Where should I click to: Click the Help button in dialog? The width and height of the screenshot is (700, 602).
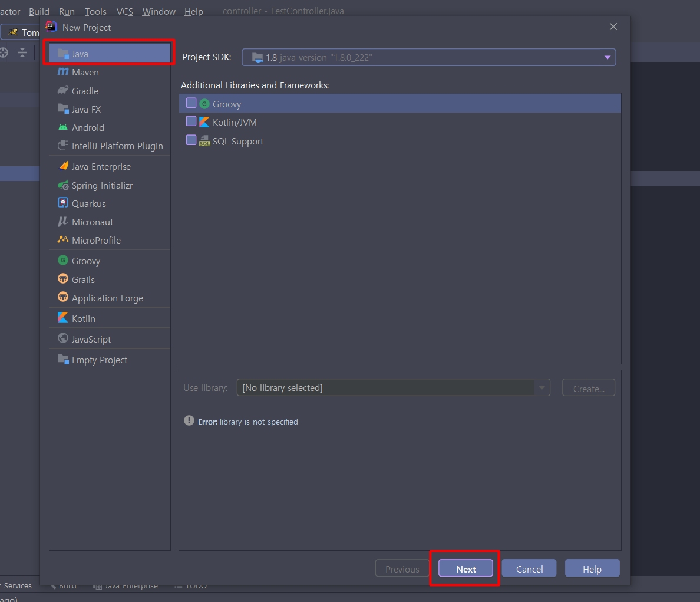click(592, 568)
